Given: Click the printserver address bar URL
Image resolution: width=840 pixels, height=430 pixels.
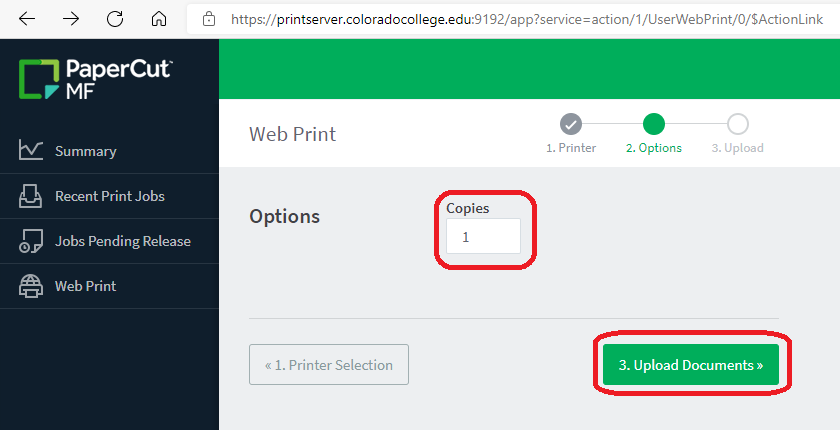Looking at the screenshot, I should coord(527,20).
